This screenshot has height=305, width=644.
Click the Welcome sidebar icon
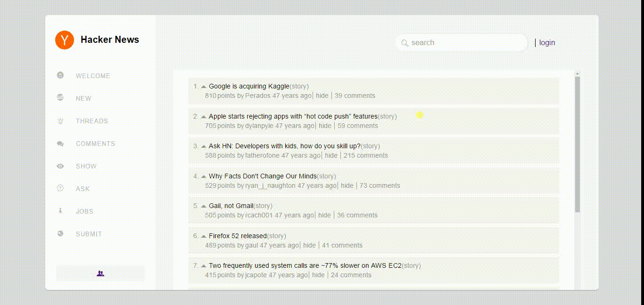pos(60,75)
